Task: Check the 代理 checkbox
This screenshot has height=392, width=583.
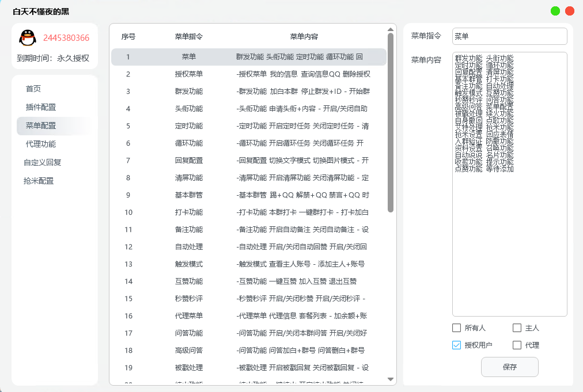Action: tap(517, 345)
